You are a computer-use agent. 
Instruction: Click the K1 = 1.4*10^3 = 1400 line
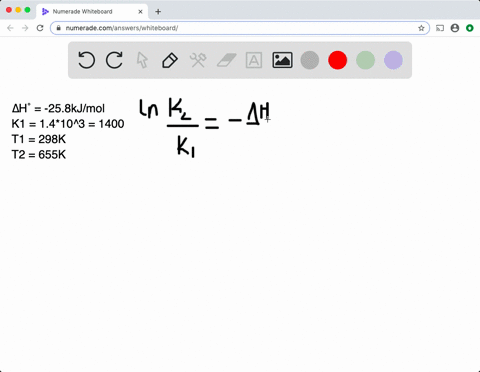(x=68, y=124)
